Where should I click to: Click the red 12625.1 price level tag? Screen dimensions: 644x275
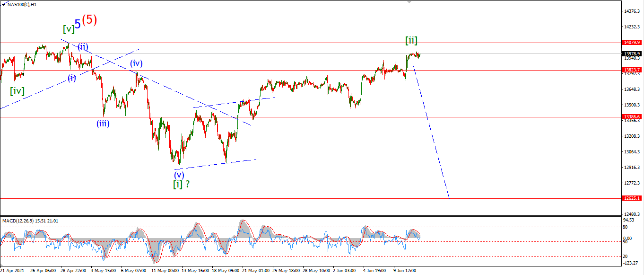(x=632, y=198)
